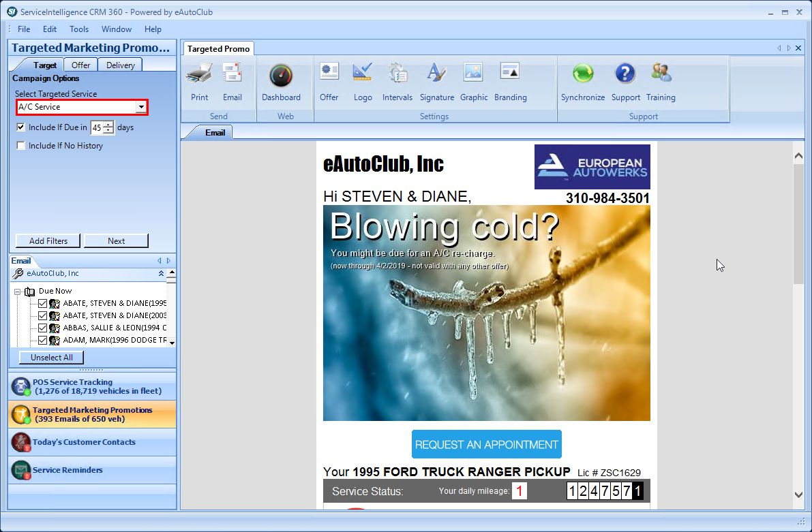812x532 pixels.
Task: Increase the due days spinner value
Action: point(108,125)
